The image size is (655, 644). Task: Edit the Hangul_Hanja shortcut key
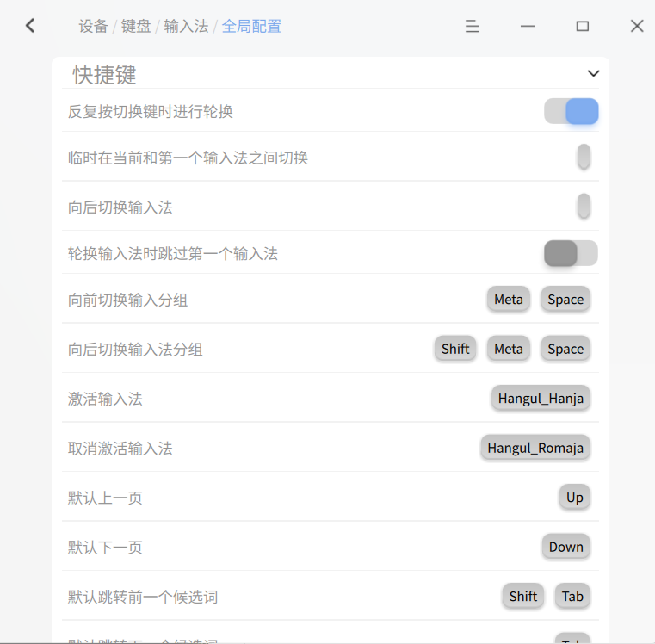coord(541,399)
